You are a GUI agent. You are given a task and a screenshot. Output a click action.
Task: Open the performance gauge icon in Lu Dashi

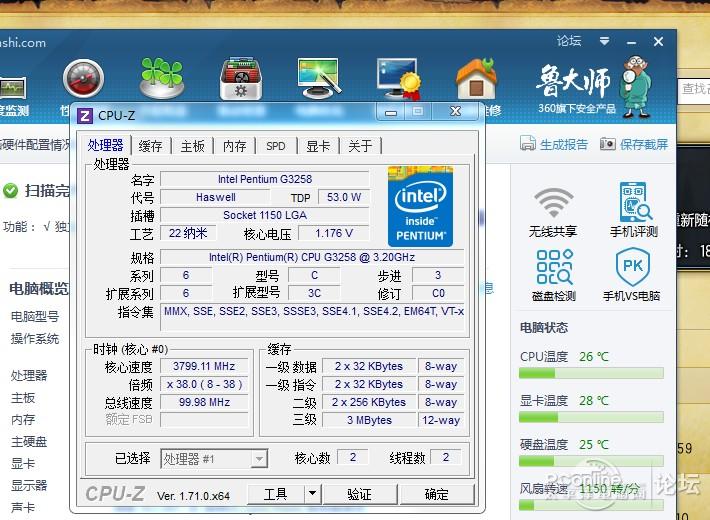[x=83, y=79]
